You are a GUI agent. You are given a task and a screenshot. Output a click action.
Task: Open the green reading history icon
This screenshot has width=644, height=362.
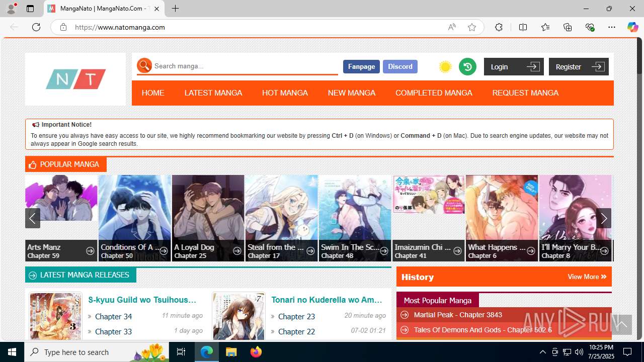467,66
